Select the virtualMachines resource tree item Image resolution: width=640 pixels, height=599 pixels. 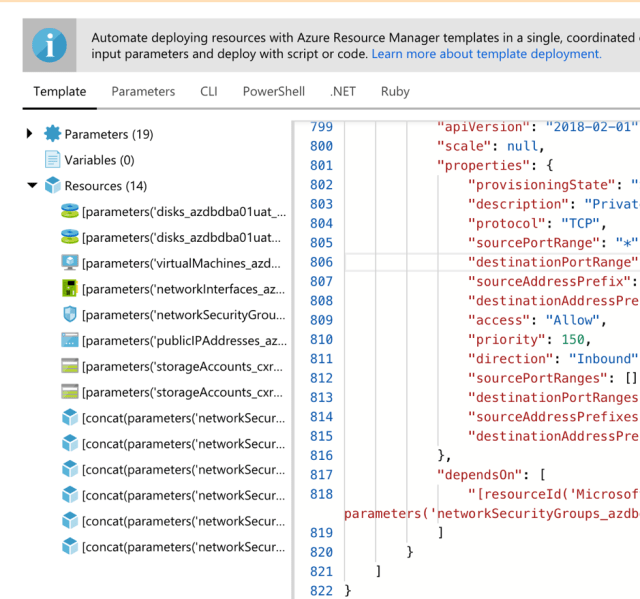click(184, 263)
